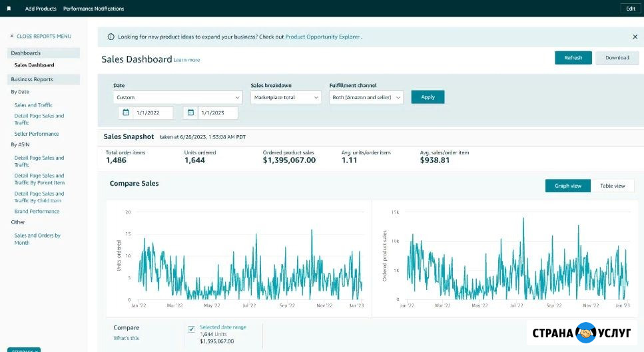Open the Date range Custom dropdown

(x=178, y=97)
